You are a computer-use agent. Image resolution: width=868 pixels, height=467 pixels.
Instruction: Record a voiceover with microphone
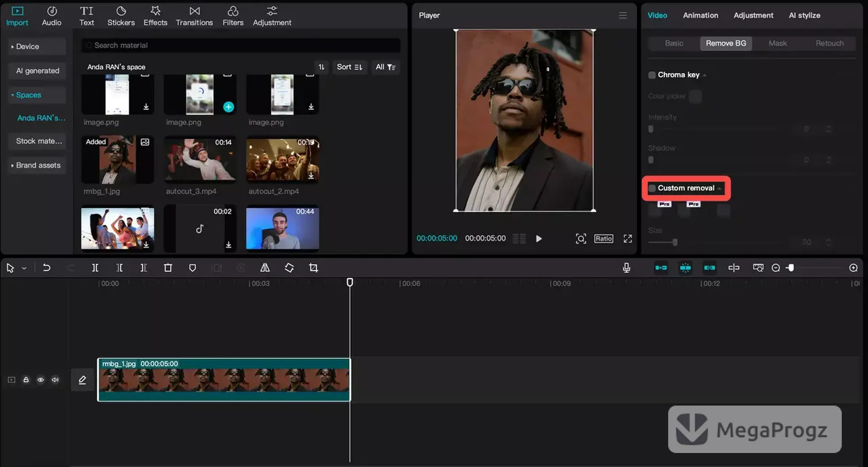pyautogui.click(x=626, y=268)
